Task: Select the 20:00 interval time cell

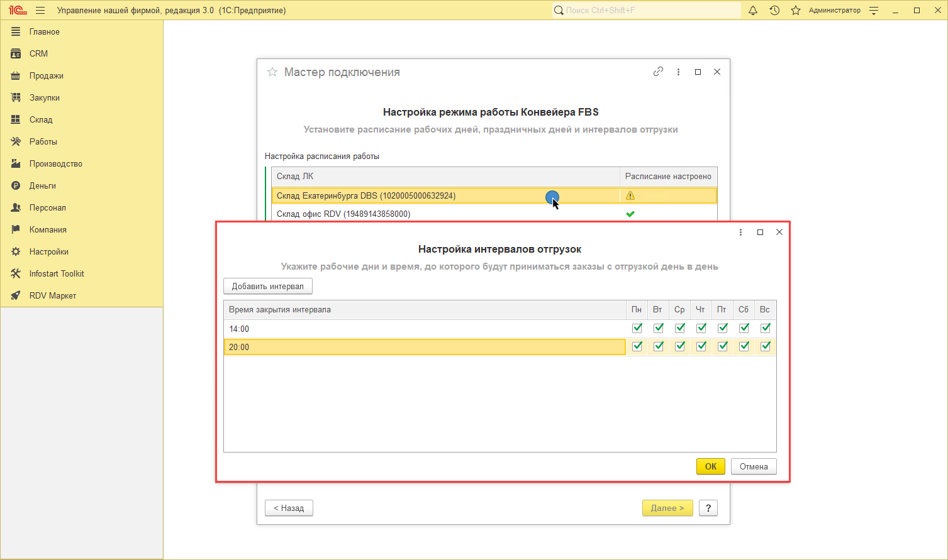Action: coord(425,347)
